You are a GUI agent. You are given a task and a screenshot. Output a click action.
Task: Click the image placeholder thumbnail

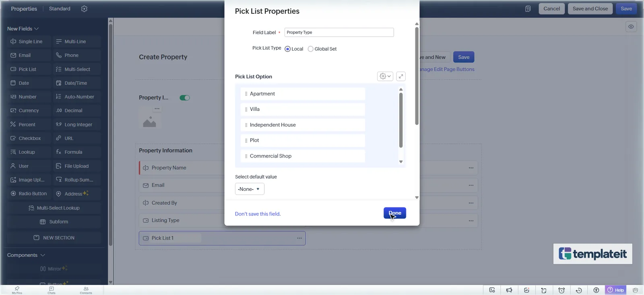point(149,121)
